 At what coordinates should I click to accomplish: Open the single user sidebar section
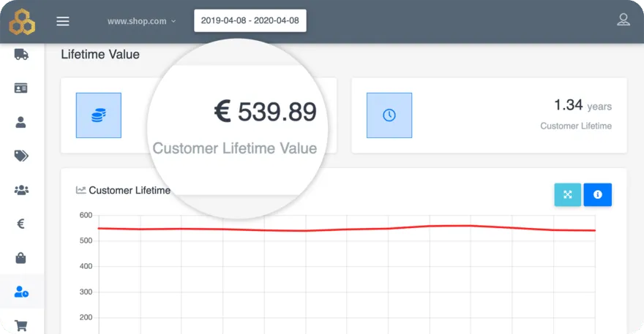[x=20, y=122]
